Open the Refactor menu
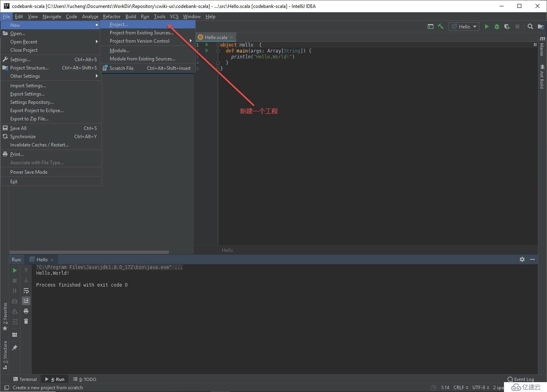 [x=112, y=17]
